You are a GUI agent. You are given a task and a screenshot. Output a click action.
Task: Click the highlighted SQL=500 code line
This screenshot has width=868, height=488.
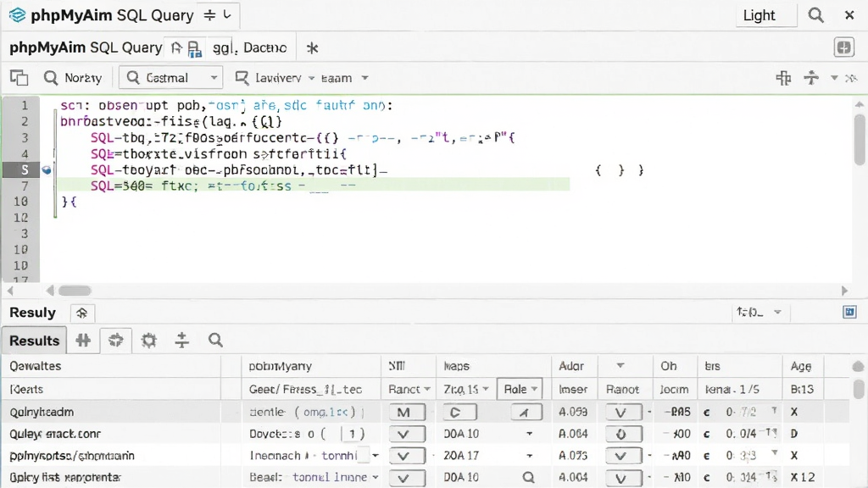[x=314, y=186]
